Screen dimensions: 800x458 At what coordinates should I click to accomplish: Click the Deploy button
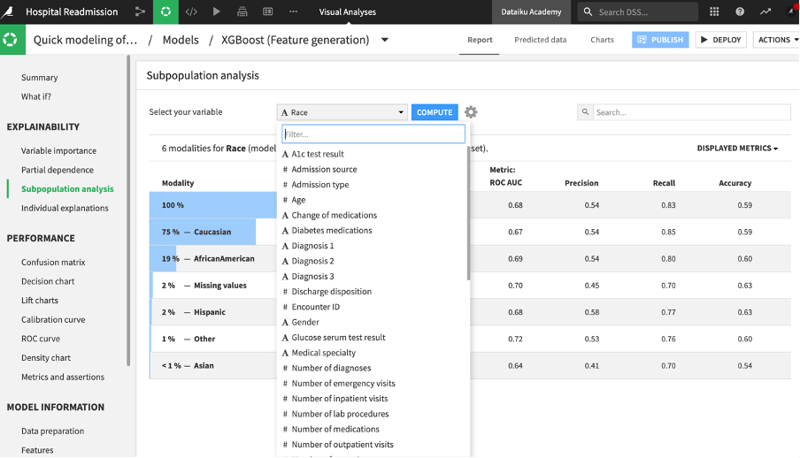[720, 40]
